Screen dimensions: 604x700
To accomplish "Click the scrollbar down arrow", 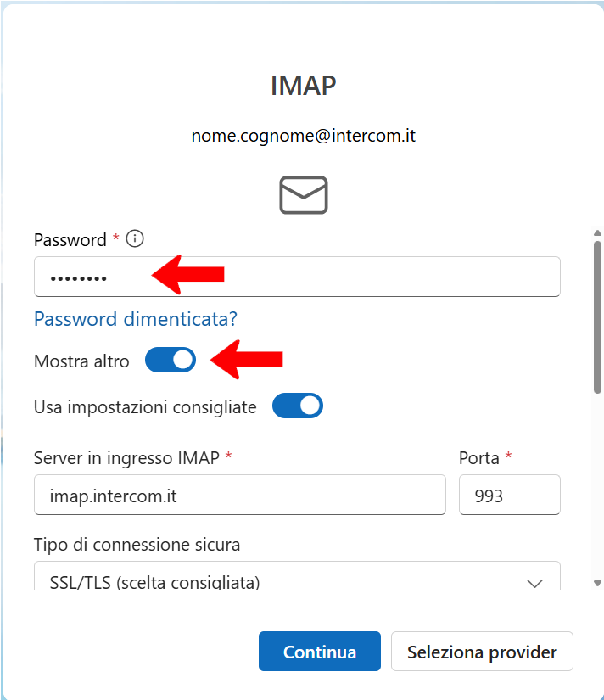I will coord(597,583).
